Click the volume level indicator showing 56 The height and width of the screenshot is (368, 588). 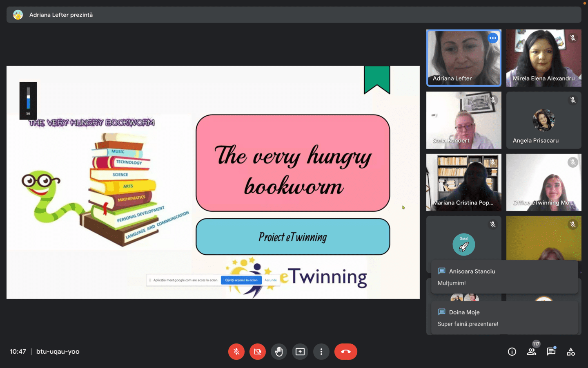coord(28,101)
